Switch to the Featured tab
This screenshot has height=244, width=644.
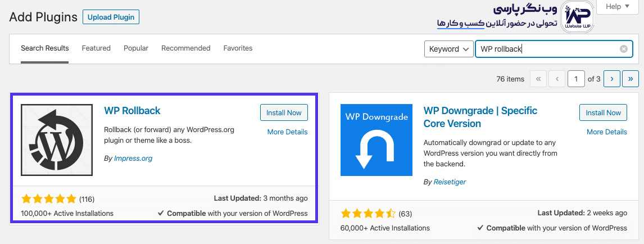coord(96,48)
